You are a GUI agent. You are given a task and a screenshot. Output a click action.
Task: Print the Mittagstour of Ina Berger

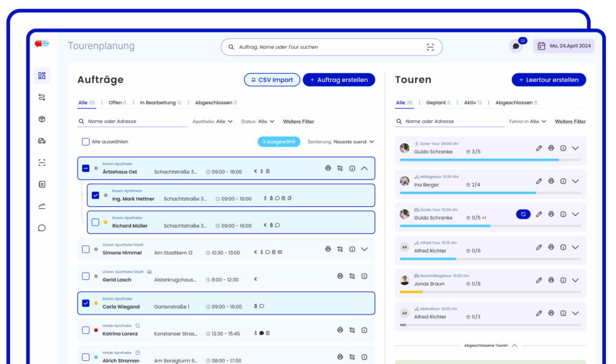[551, 181]
